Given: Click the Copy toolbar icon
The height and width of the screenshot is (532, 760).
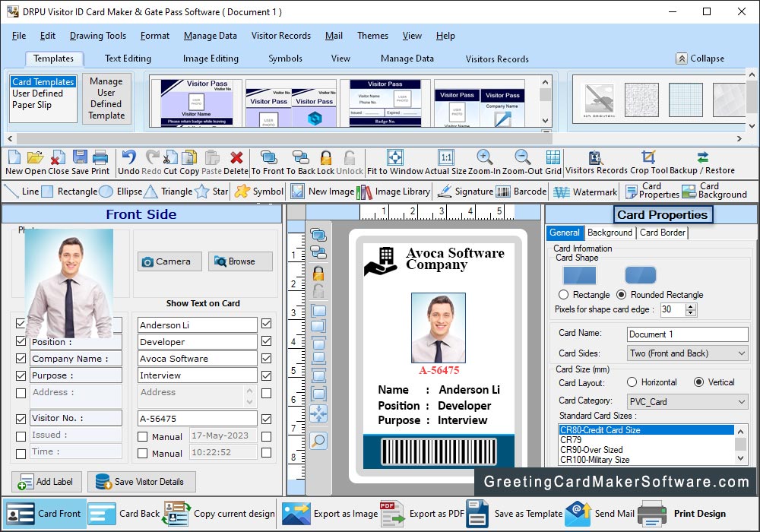Looking at the screenshot, I should coord(189,157).
